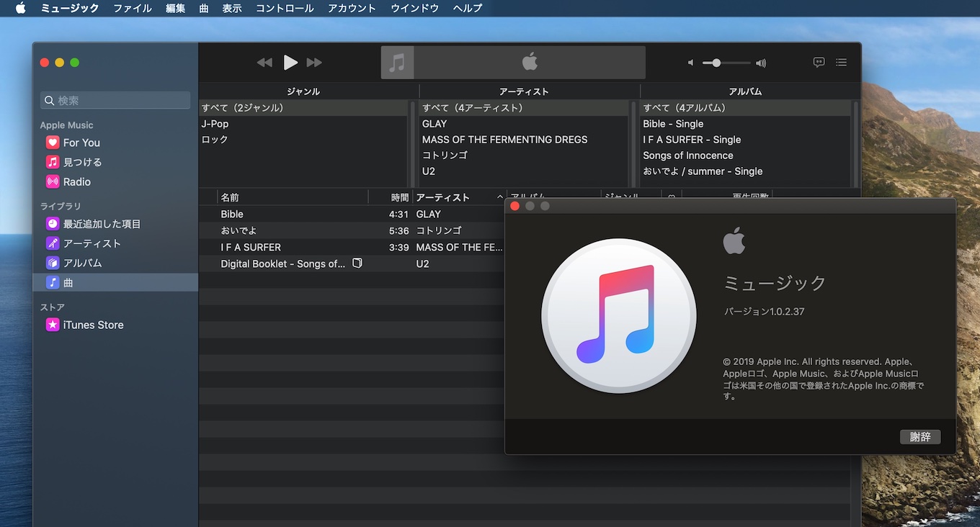The width and height of the screenshot is (980, 527).
Task: Select U2 in artist browser column
Action: point(524,171)
